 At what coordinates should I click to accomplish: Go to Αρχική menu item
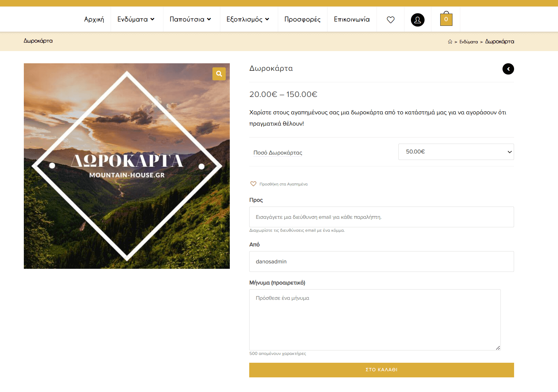94,19
